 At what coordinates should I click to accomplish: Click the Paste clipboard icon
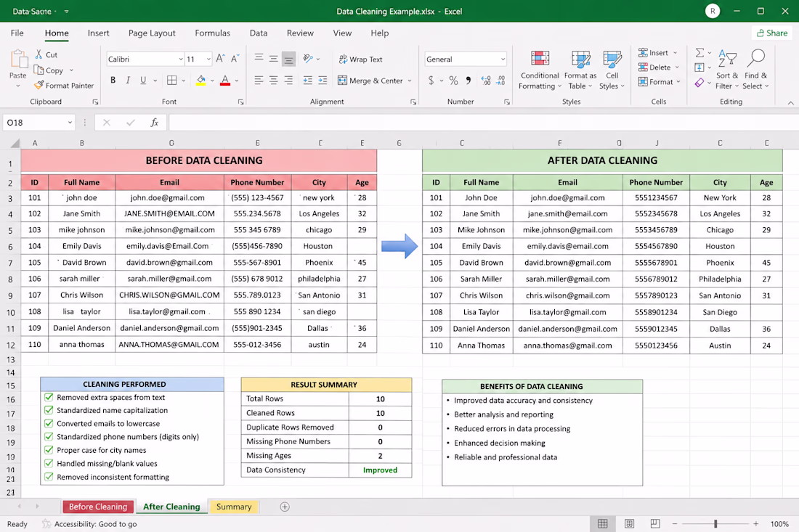(19, 60)
